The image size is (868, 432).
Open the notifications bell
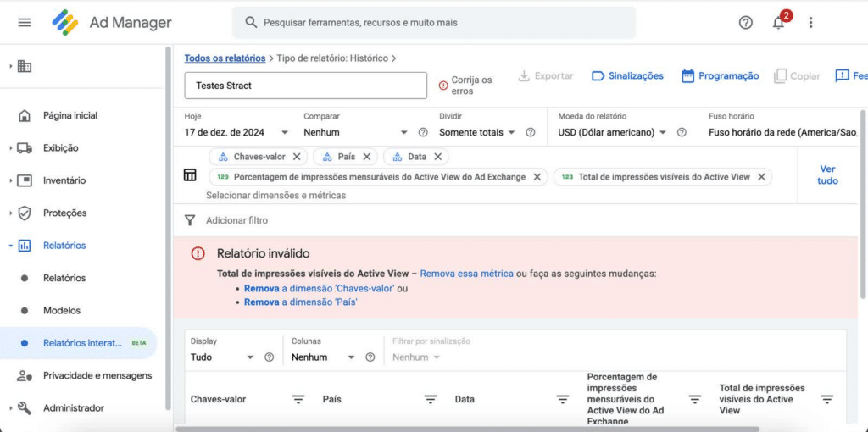click(x=778, y=23)
